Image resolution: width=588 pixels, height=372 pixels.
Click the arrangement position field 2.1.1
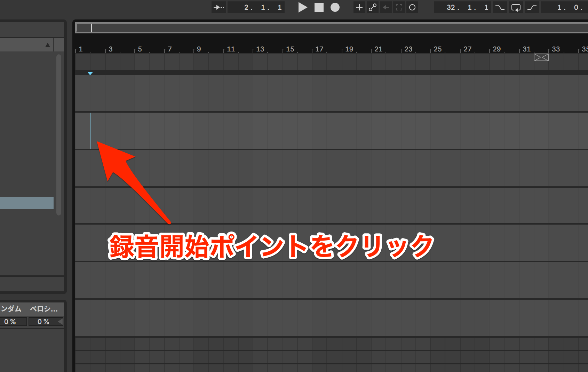pos(256,7)
